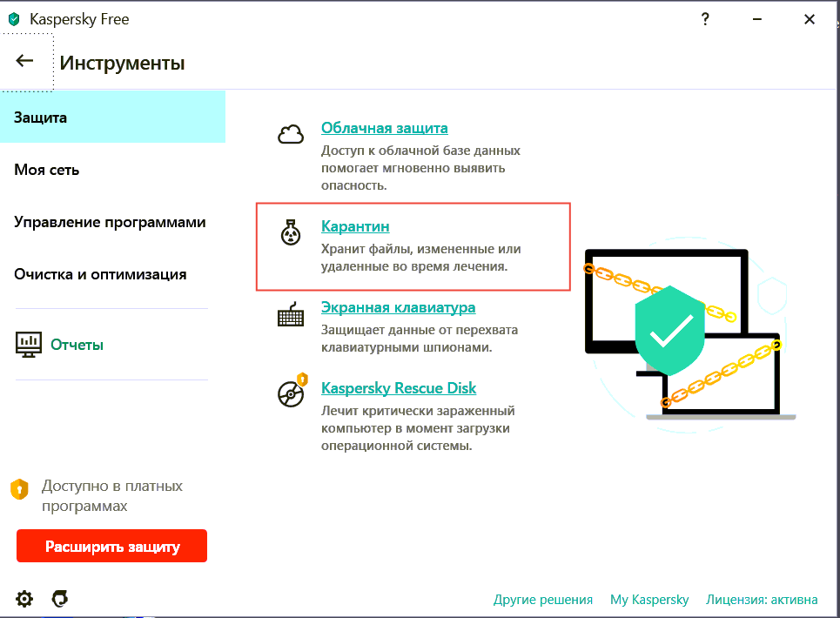Go back with the arrow icon
The height and width of the screenshot is (618, 840).
24,61
